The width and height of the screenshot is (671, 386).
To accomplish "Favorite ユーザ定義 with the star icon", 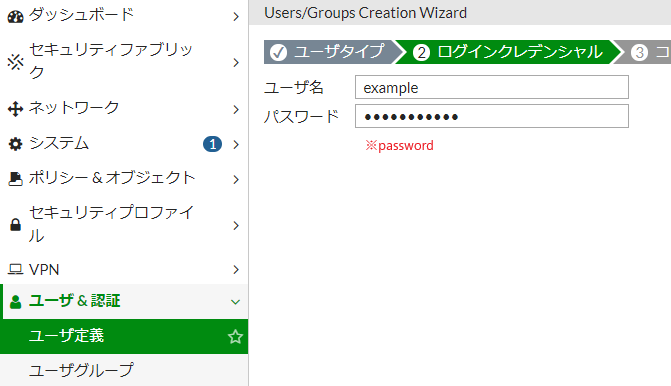I will pyautogui.click(x=235, y=337).
